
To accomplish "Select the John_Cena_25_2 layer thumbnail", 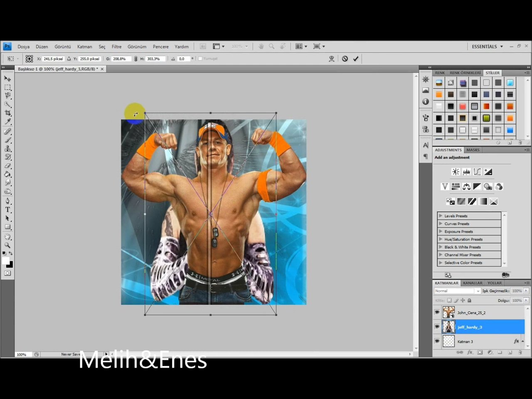I will 448,312.
